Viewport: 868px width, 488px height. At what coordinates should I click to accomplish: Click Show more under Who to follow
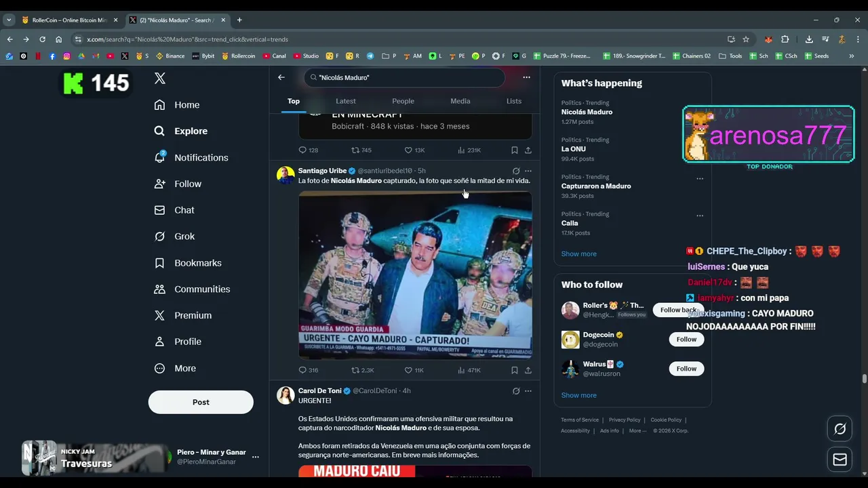click(579, 395)
